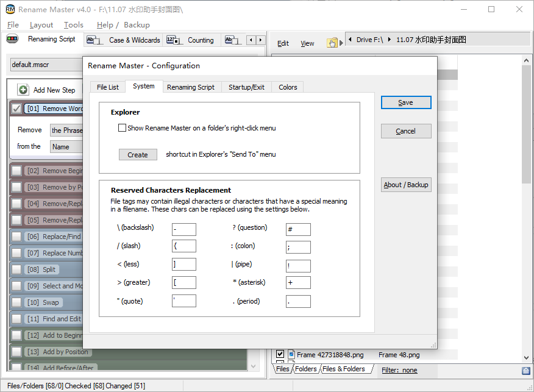
Task: Expand the Drive F:\ path dropdown arrow
Action: click(350, 40)
